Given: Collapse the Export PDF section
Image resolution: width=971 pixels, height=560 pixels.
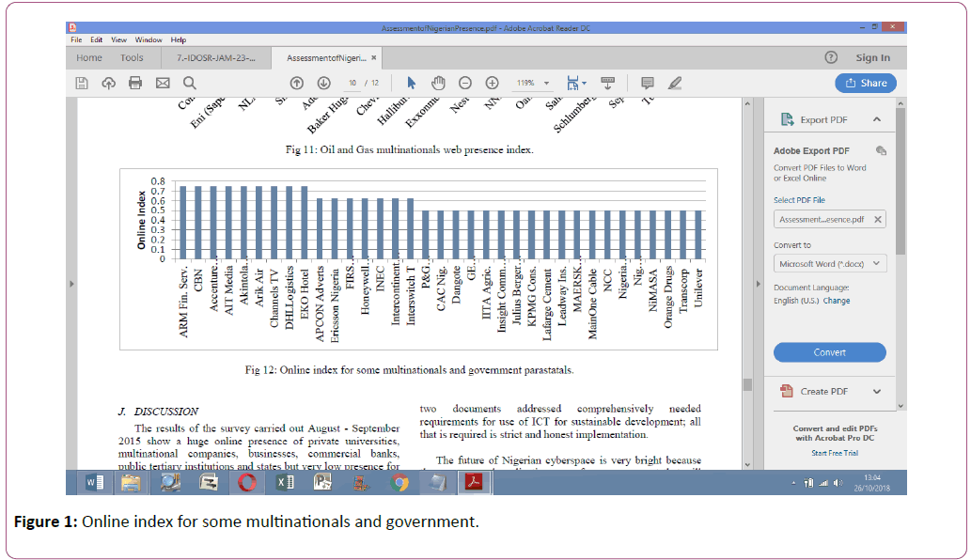Looking at the screenshot, I should [876, 120].
